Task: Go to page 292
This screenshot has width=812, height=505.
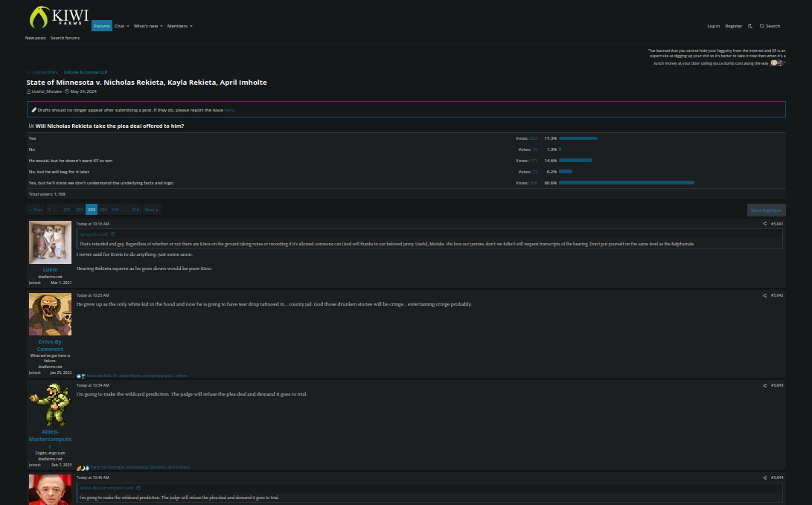Action: [79, 210]
